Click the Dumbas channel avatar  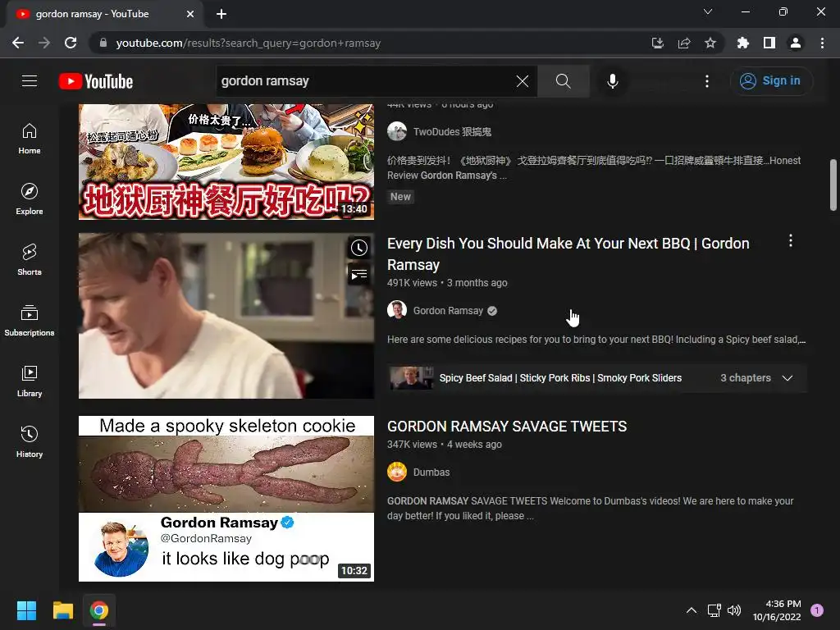click(397, 472)
